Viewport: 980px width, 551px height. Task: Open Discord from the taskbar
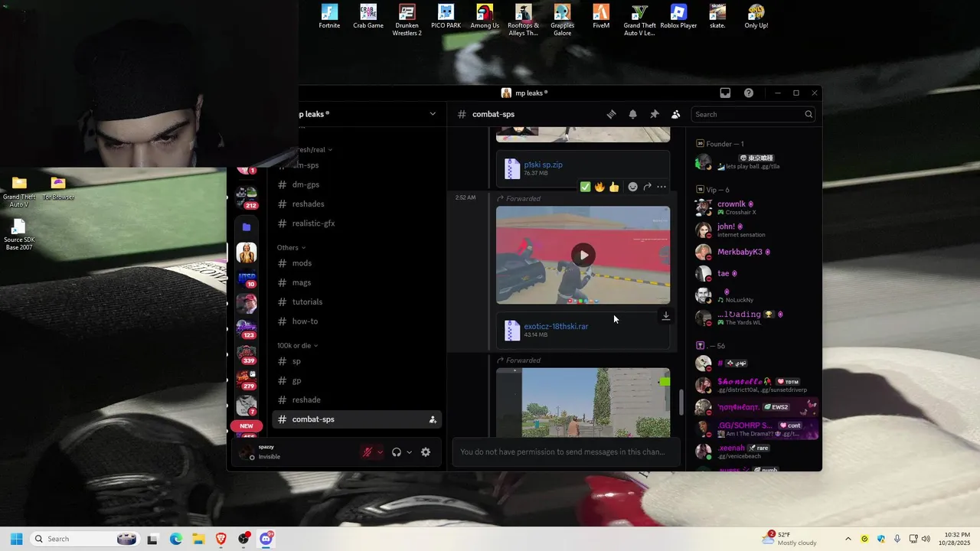(x=266, y=539)
